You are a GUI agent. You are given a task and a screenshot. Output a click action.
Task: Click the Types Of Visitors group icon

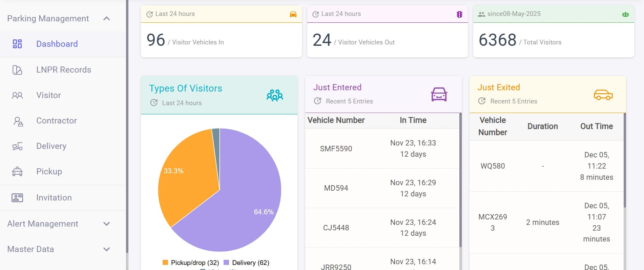coord(274,95)
